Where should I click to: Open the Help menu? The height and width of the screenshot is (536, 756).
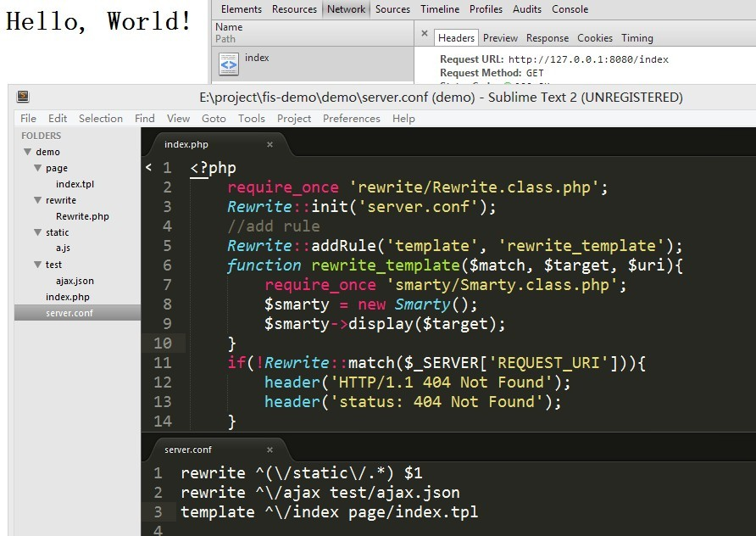click(403, 118)
